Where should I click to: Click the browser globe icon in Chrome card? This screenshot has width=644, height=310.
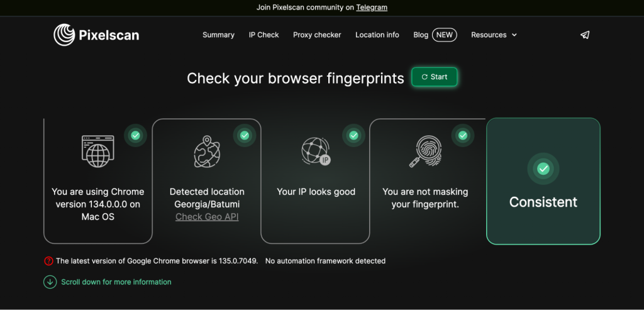point(97,151)
